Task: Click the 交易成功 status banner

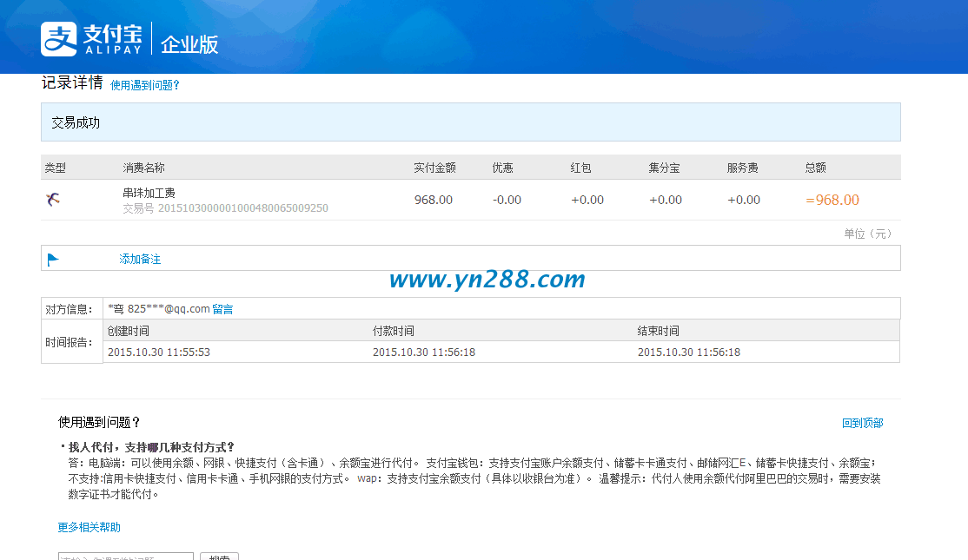Action: tap(76, 122)
